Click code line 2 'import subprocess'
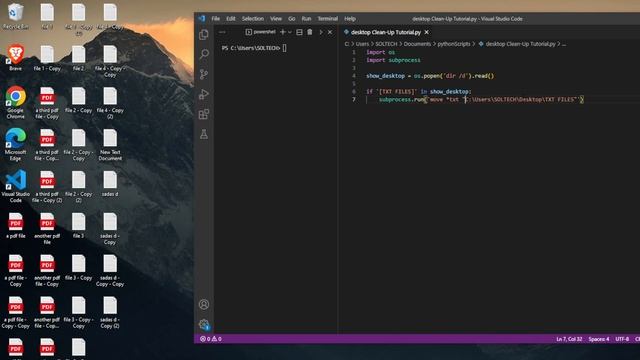The width and height of the screenshot is (640, 360). tap(393, 60)
